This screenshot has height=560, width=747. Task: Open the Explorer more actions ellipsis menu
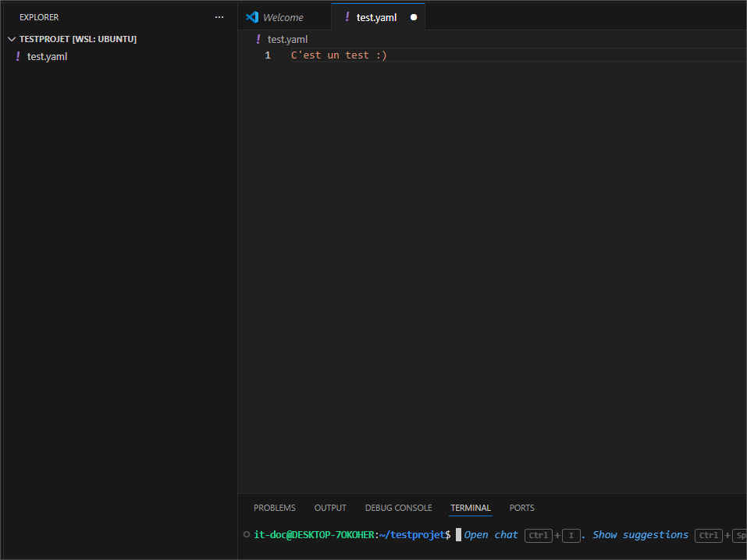[x=219, y=17]
